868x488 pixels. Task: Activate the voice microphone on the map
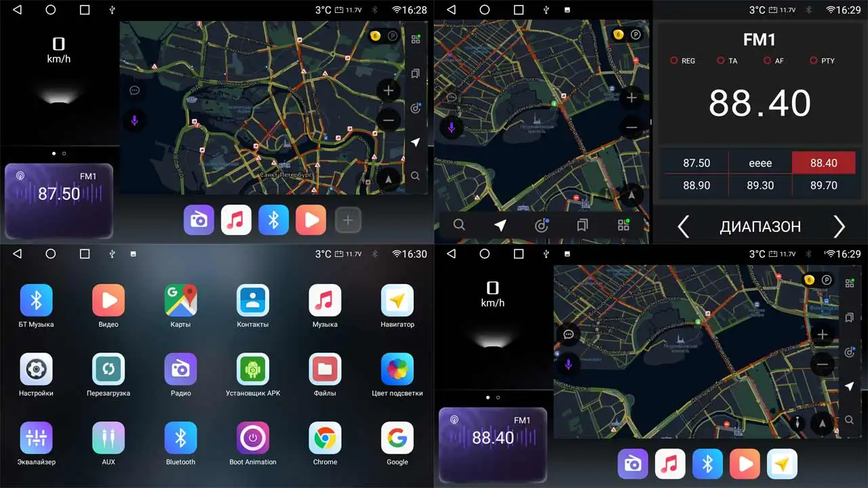pos(134,120)
